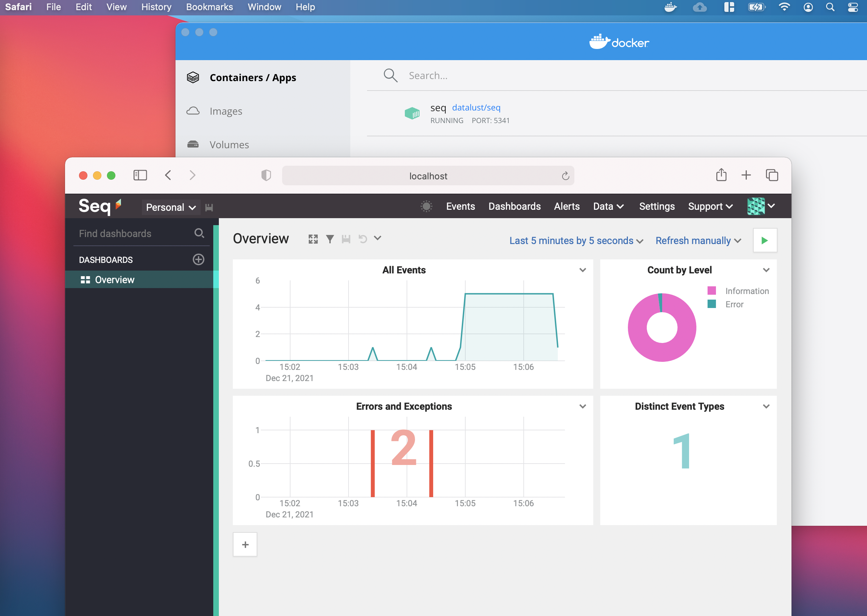The width and height of the screenshot is (867, 616).
Task: Expand the Count by Level chart menu
Action: pyautogui.click(x=766, y=270)
